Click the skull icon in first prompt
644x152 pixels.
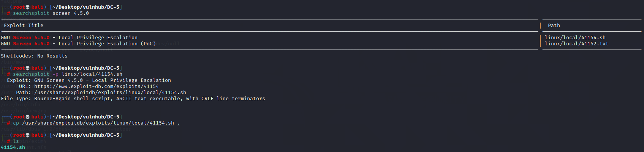(28, 7)
